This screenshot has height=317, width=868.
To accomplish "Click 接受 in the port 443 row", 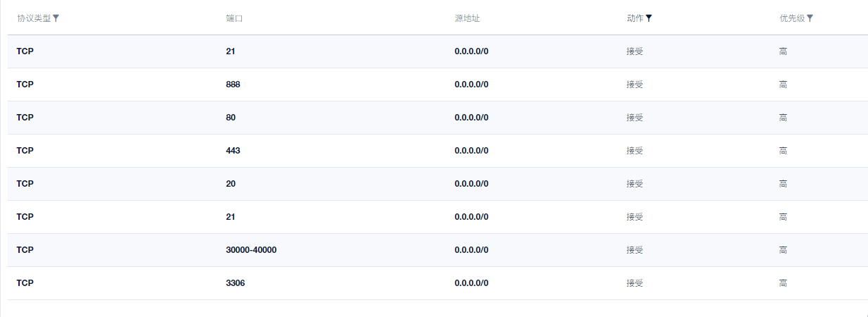I will 634,151.
